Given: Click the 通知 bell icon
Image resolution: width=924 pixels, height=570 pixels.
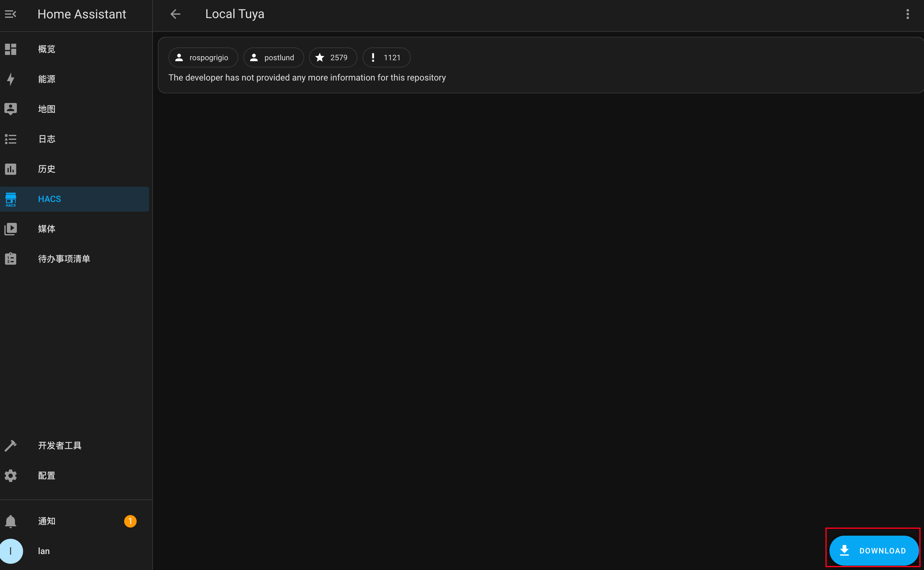Looking at the screenshot, I should (11, 521).
